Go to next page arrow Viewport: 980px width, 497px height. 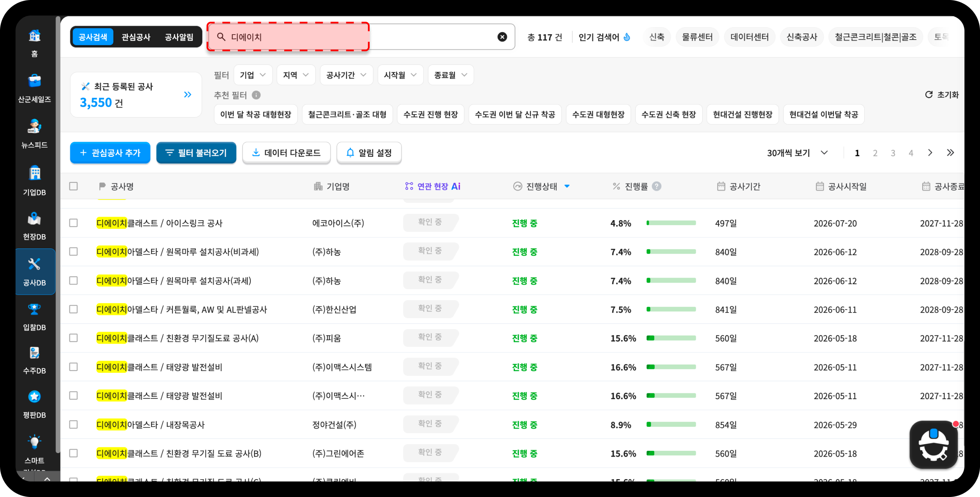tap(930, 153)
